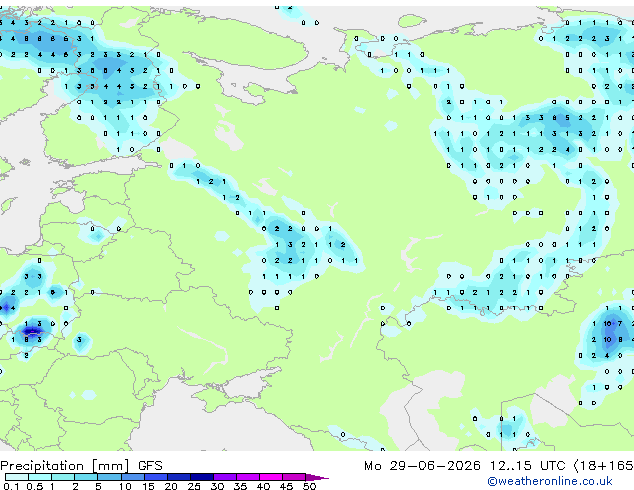This screenshot has width=634, height=490.
Task: Click the 0.5–1 mm legend color swatch
Action: tap(40, 477)
